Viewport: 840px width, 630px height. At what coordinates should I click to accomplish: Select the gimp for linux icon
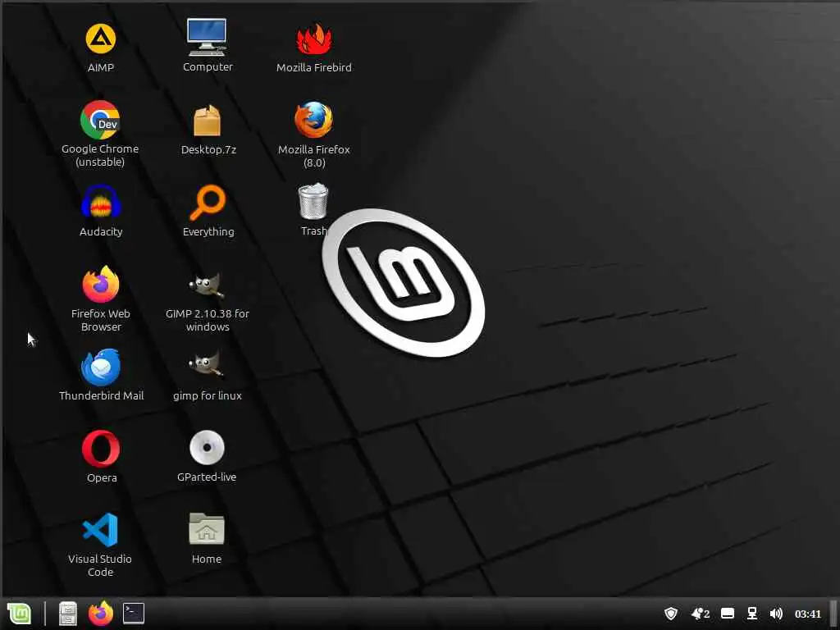pos(207,365)
